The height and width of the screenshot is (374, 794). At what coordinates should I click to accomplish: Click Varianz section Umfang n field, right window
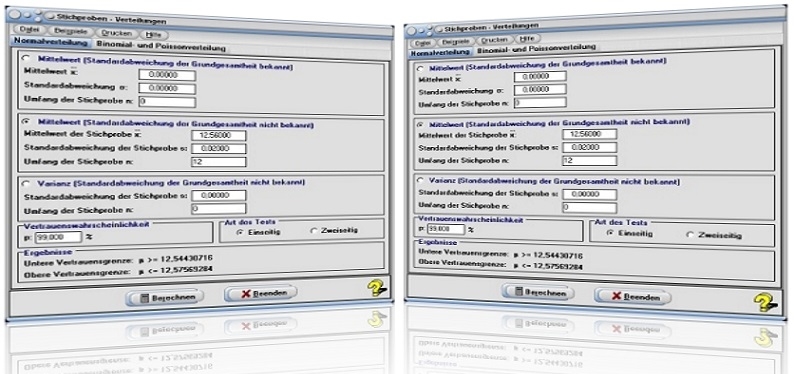pos(589,207)
